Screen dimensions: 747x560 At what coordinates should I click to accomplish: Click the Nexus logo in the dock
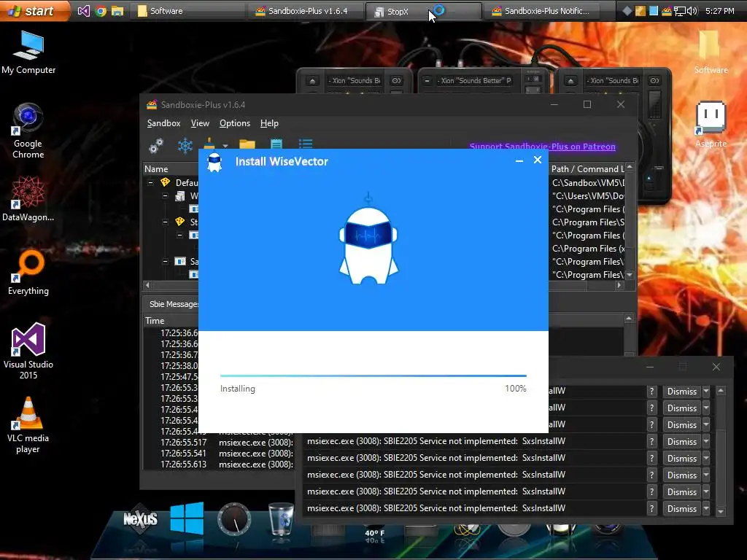point(140,518)
